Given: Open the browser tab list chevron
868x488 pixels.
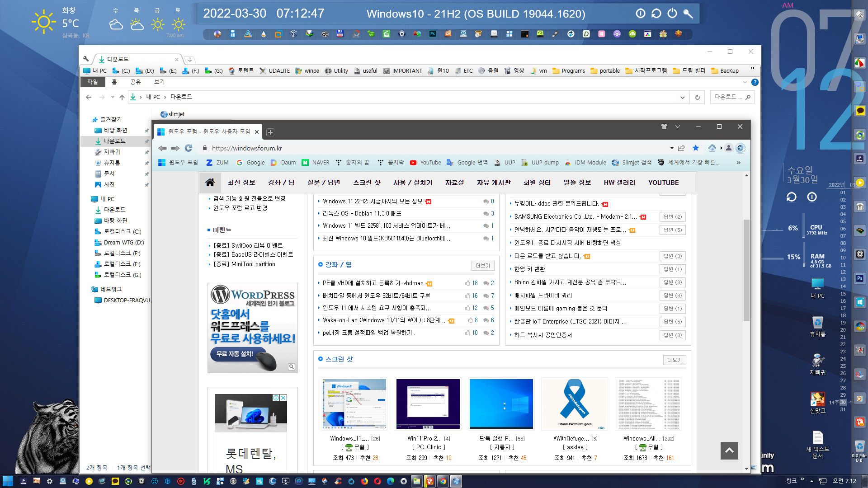Looking at the screenshot, I should 678,127.
